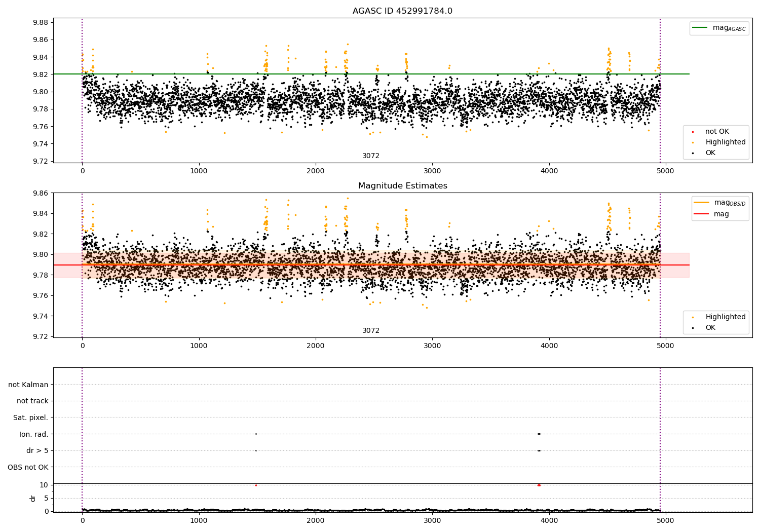Click the 'not OK' legend entry in the top plot

[717, 132]
